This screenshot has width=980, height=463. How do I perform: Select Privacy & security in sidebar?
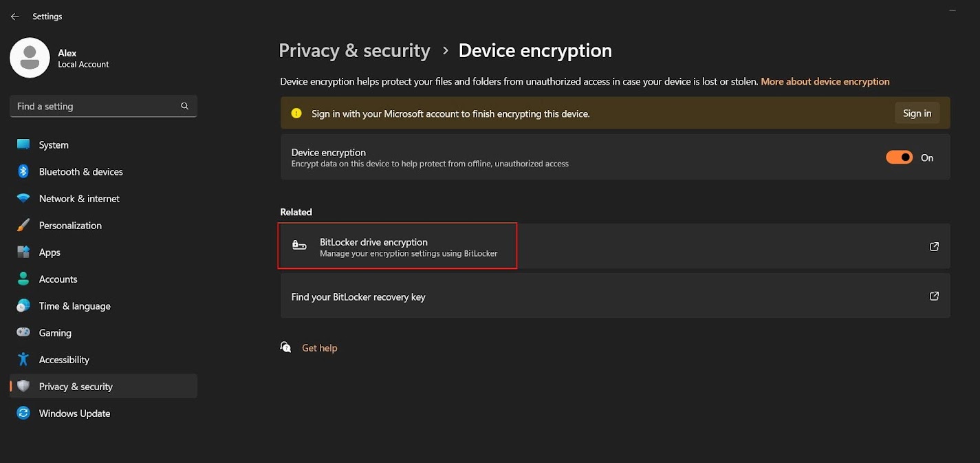click(x=76, y=386)
